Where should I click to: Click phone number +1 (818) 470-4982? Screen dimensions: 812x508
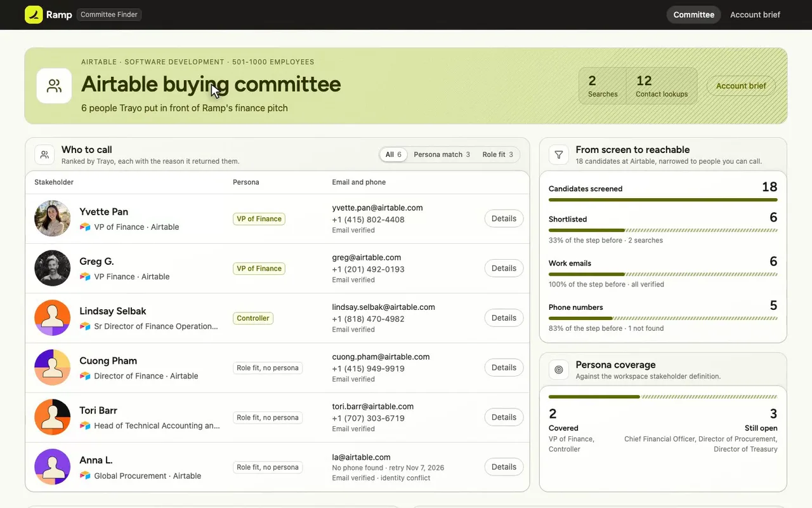[368, 319]
